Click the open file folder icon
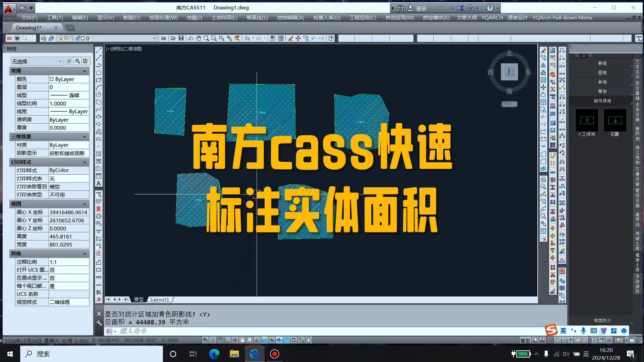The image size is (644, 362). coord(173,38)
